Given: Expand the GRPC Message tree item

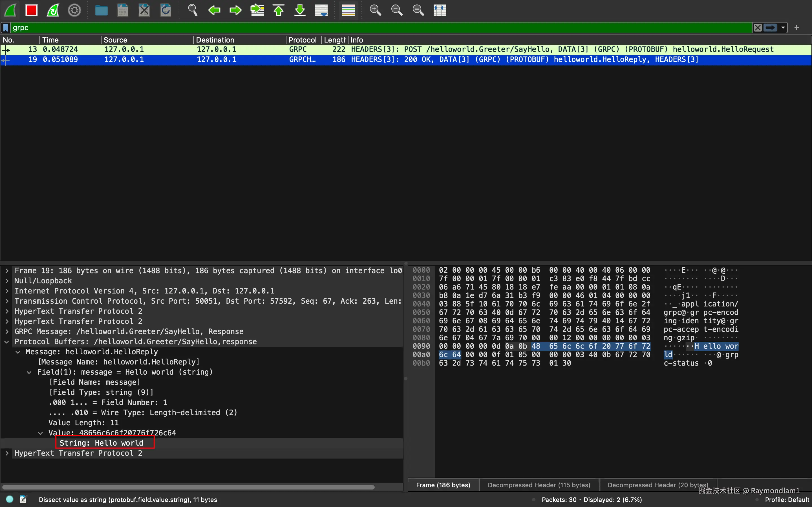Looking at the screenshot, I should point(7,332).
